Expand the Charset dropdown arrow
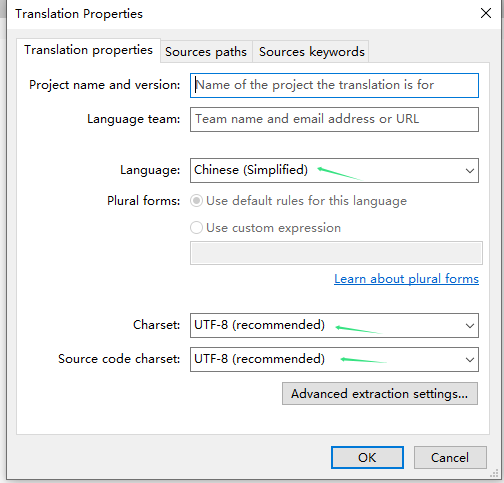The image size is (504, 483). coord(470,326)
